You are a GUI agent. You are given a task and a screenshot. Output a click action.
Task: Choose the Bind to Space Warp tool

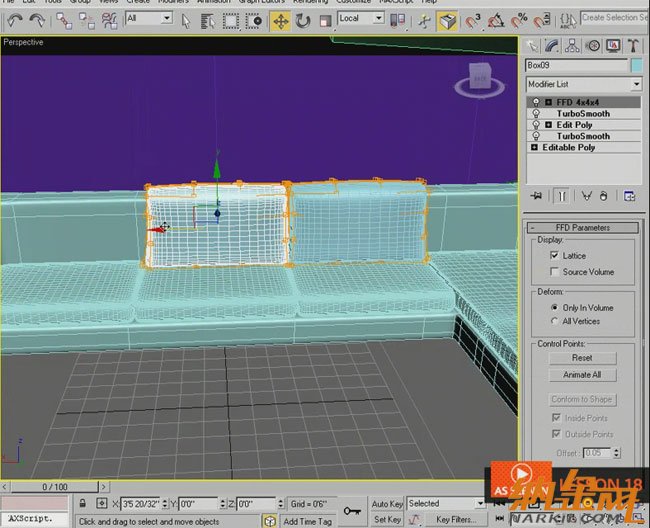coord(109,21)
